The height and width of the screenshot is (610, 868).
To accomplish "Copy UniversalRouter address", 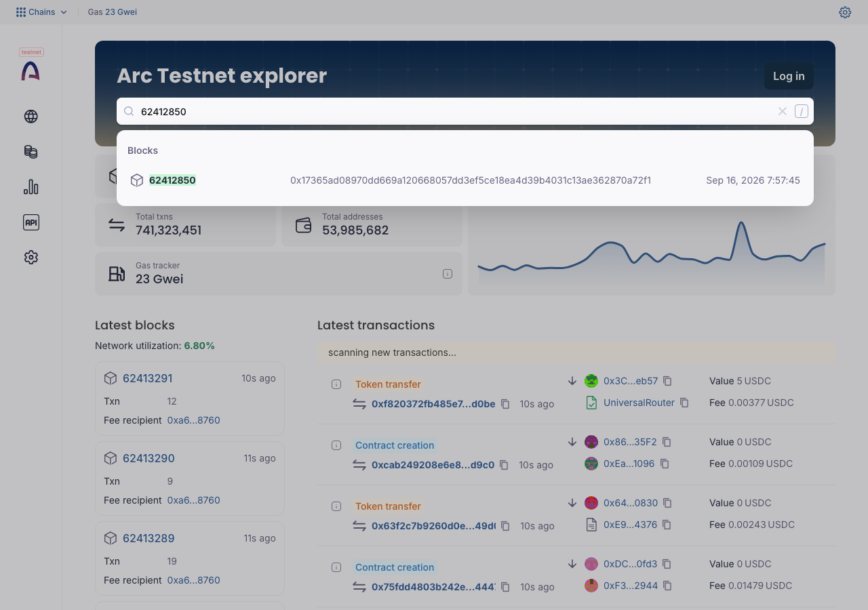I will pos(685,403).
